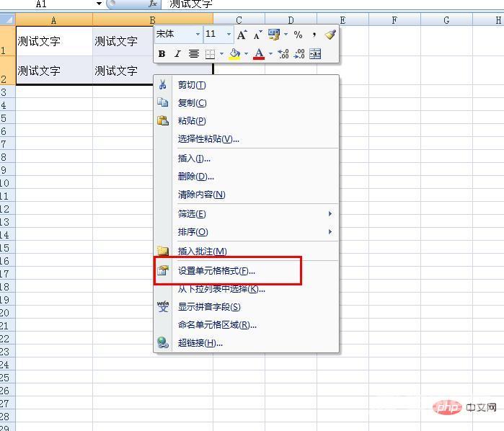Select 设置单元格格式 from the context menu
504x431 pixels.
tap(216, 271)
